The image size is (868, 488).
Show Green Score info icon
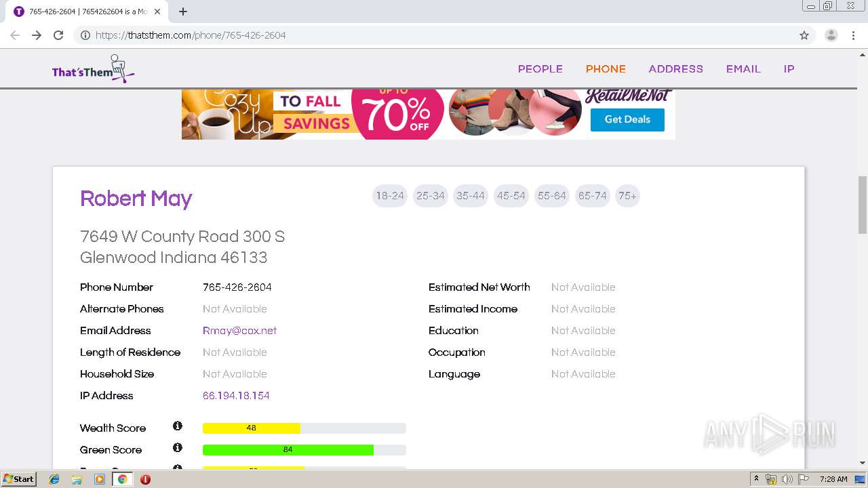(x=178, y=447)
